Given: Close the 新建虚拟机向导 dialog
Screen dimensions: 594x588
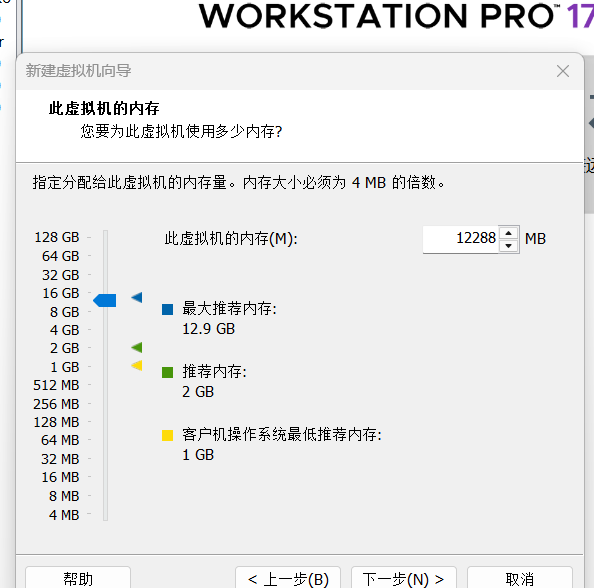Looking at the screenshot, I should (563, 71).
